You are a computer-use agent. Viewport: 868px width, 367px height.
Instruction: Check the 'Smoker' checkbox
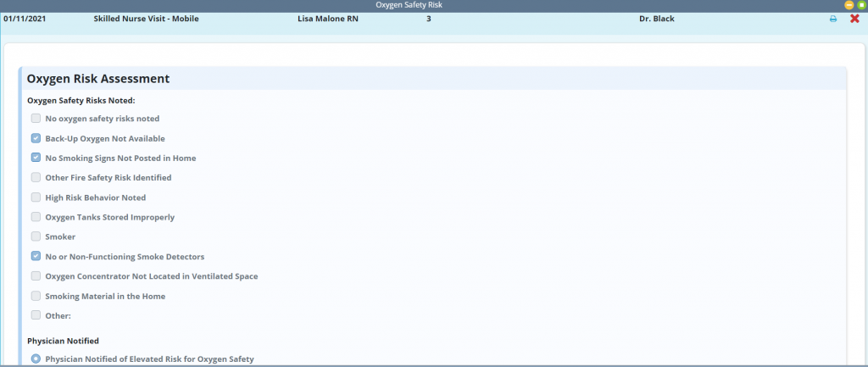36,236
